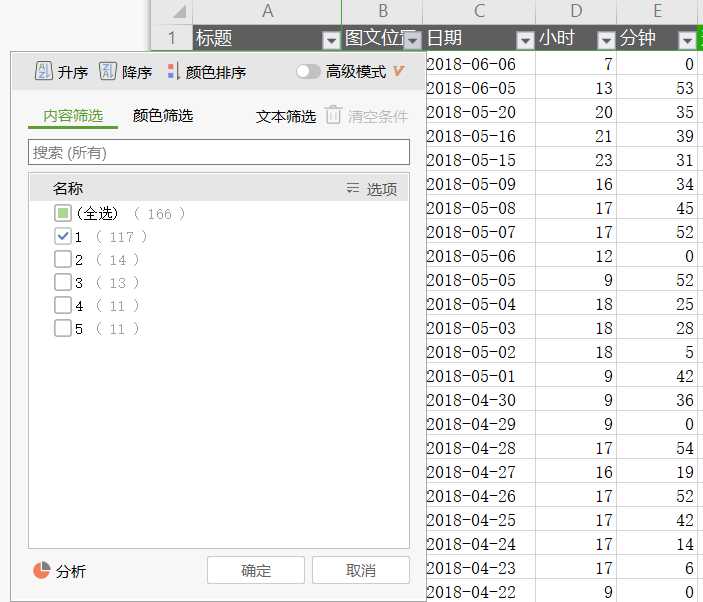Open filter dropdown for 小时 column
Screen dimensions: 703x602
(x=606, y=40)
